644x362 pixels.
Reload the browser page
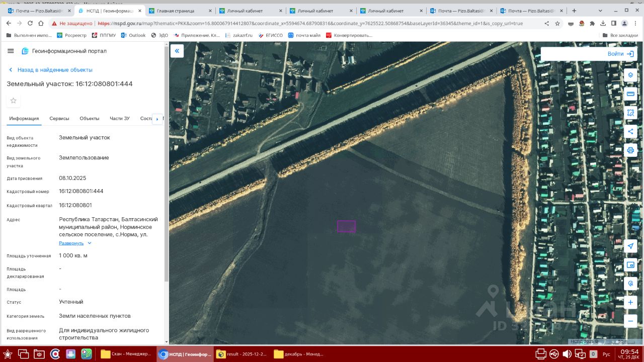click(30, 23)
